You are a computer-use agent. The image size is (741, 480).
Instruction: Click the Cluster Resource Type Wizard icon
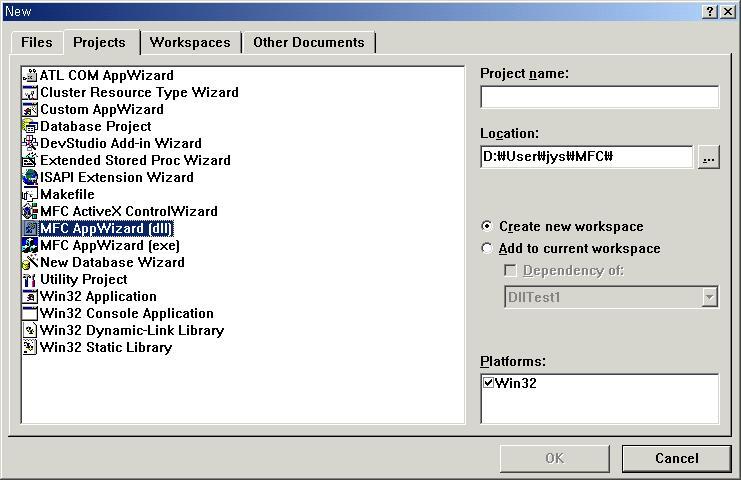pyautogui.click(x=30, y=92)
